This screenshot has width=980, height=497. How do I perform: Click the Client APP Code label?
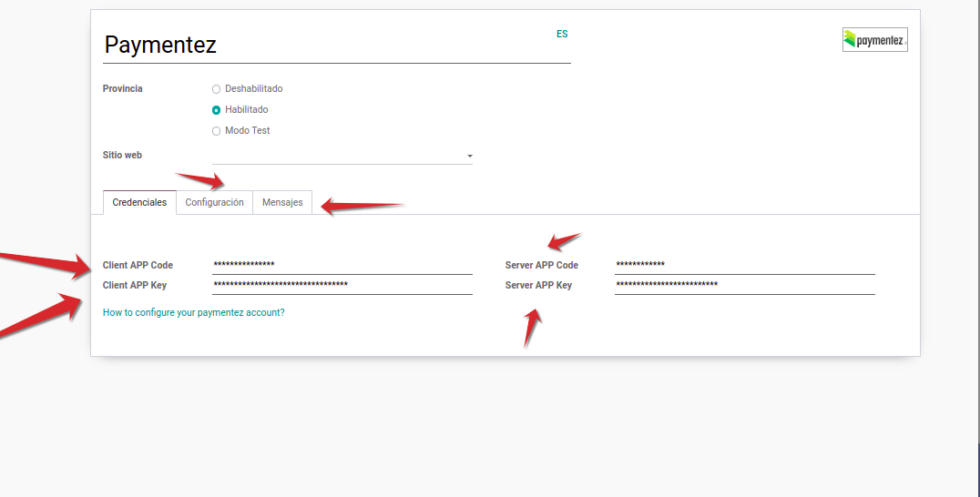[x=138, y=265]
